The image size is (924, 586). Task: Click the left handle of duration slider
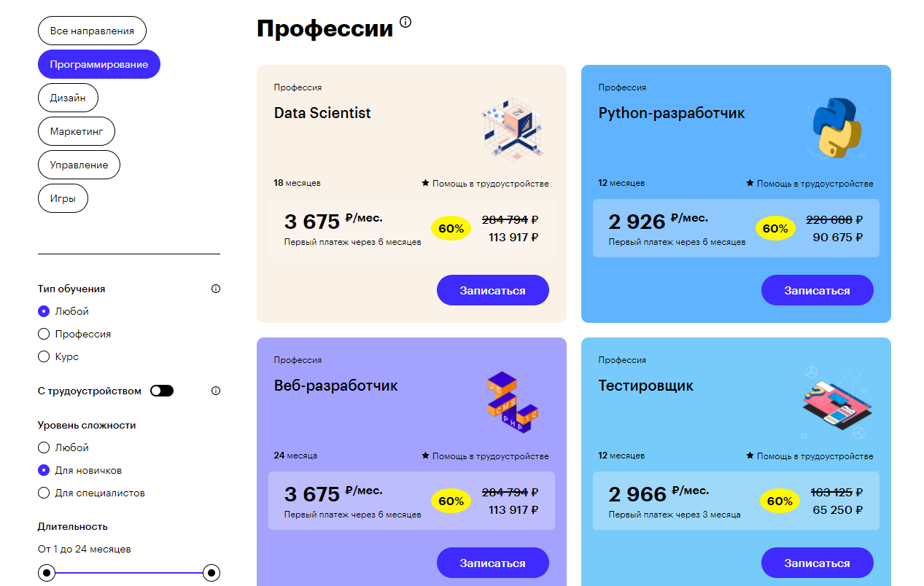[x=47, y=573]
